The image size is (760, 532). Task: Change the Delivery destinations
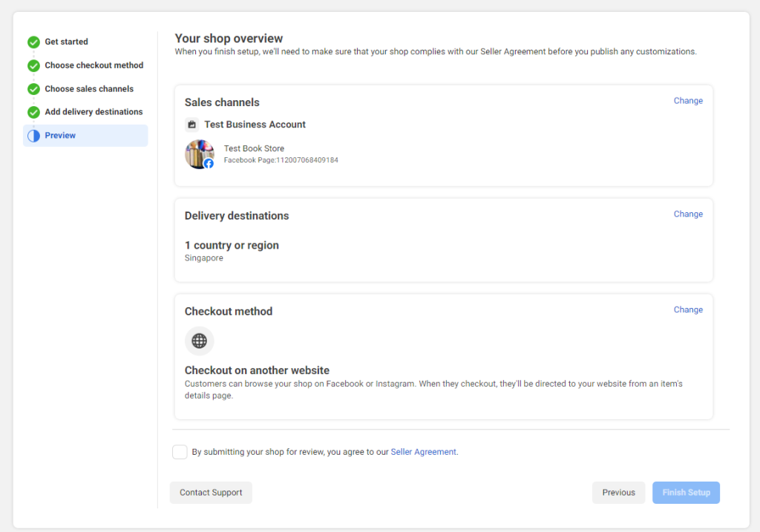[x=688, y=214]
